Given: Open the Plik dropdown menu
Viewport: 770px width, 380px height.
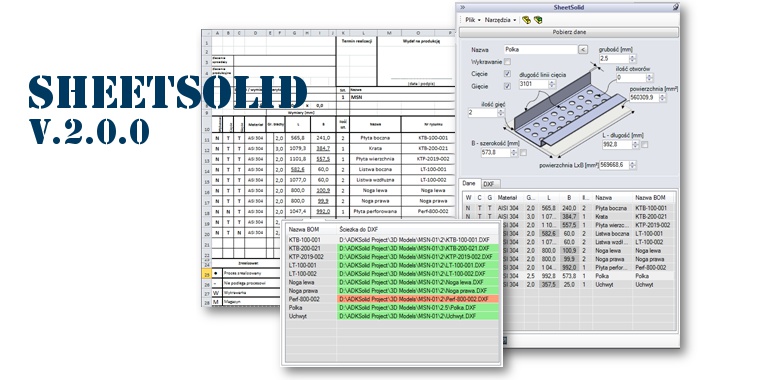Looking at the screenshot, I should [x=472, y=20].
